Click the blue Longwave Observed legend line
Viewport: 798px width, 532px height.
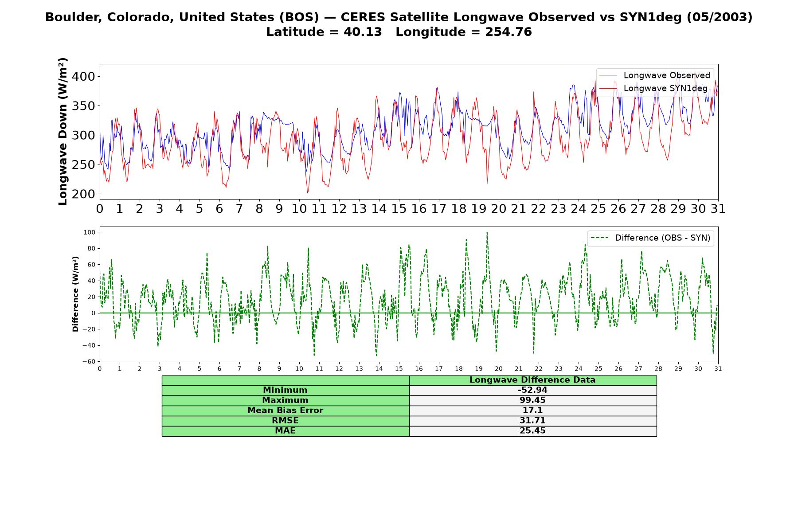(608, 75)
